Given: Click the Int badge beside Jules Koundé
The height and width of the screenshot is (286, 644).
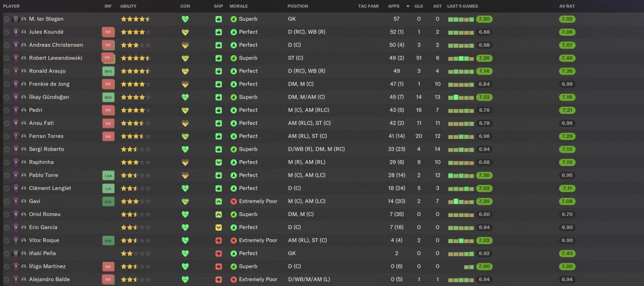Looking at the screenshot, I should tap(108, 32).
